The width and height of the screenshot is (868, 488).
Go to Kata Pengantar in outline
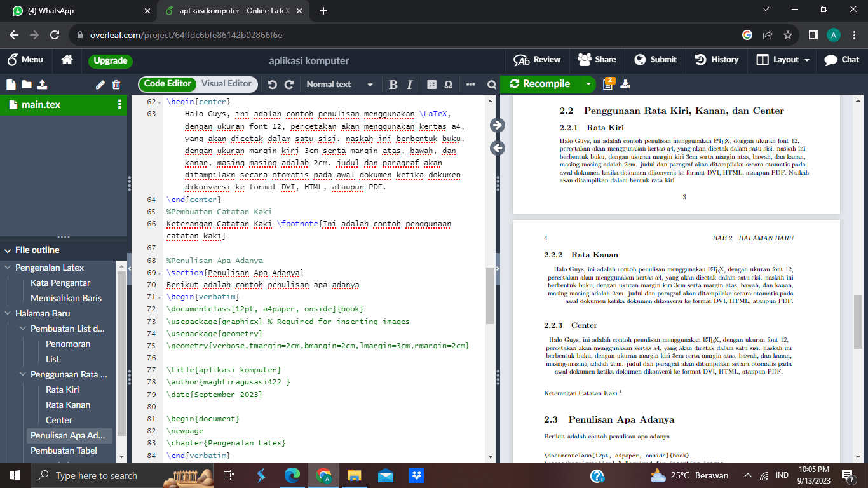click(60, 283)
